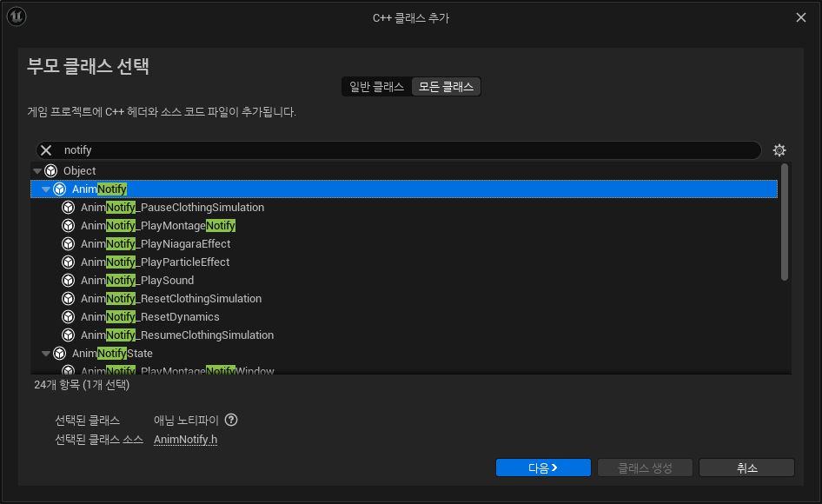This screenshot has height=504, width=822.
Task: Click the AnimNotify_ResetDynamics class icon
Action: tap(69, 317)
